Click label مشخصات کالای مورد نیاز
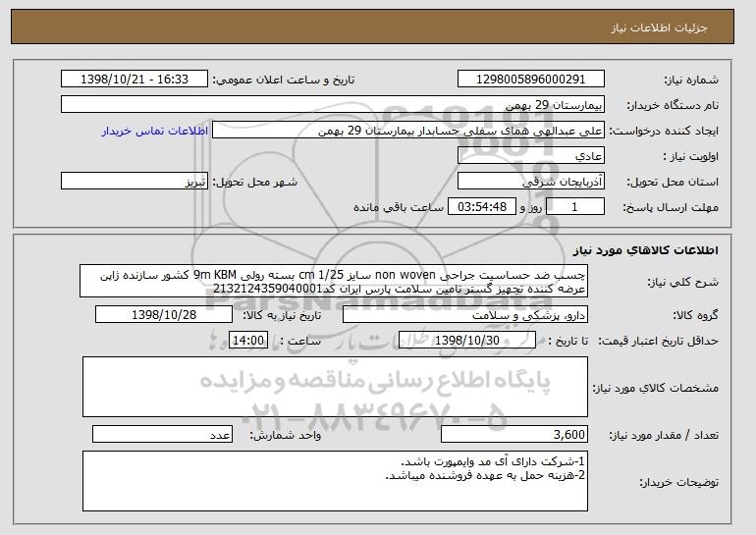 pyautogui.click(x=655, y=388)
